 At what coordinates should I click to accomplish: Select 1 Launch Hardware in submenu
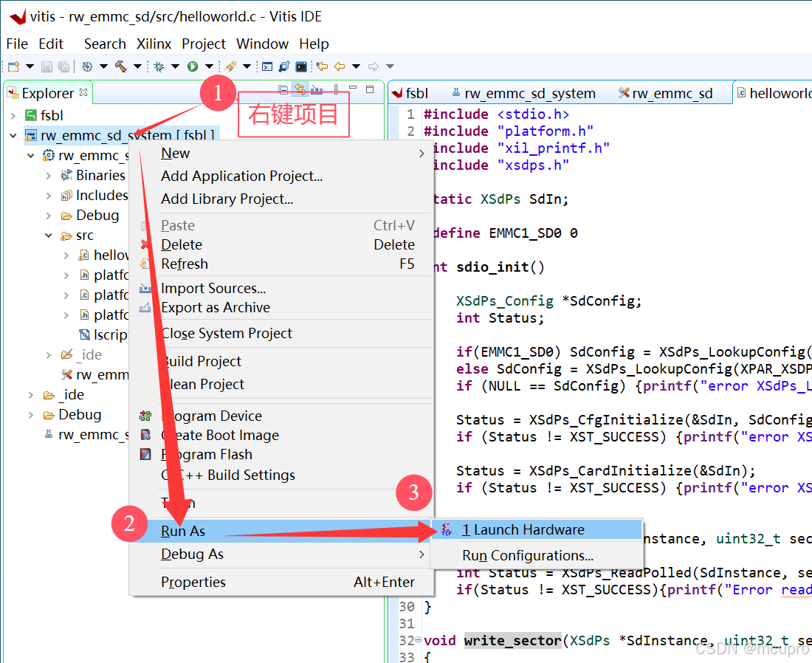537,529
